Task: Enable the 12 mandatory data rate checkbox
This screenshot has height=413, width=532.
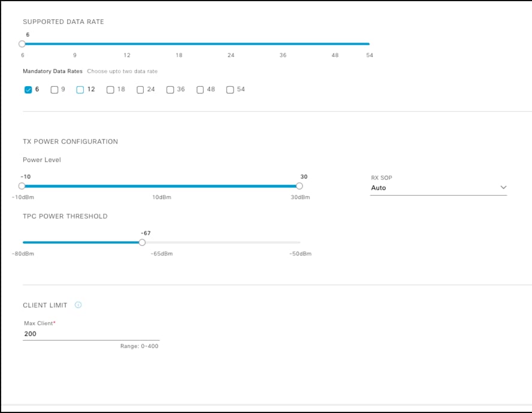Action: (80, 90)
